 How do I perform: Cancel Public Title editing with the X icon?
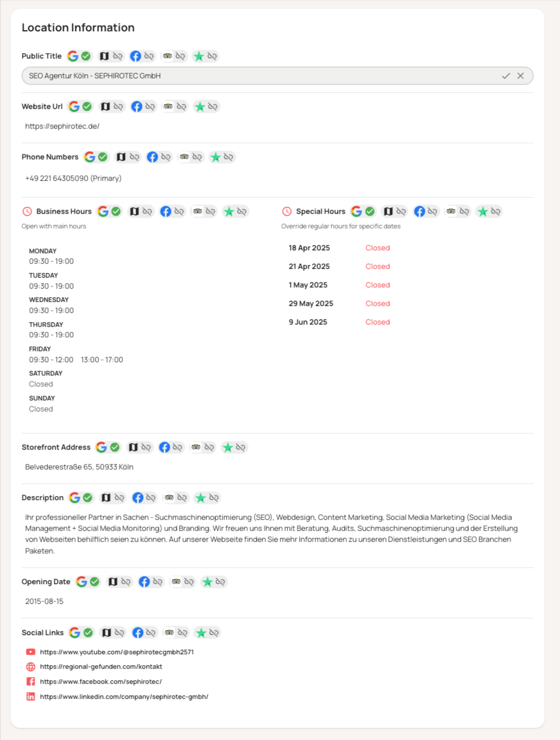tap(521, 76)
